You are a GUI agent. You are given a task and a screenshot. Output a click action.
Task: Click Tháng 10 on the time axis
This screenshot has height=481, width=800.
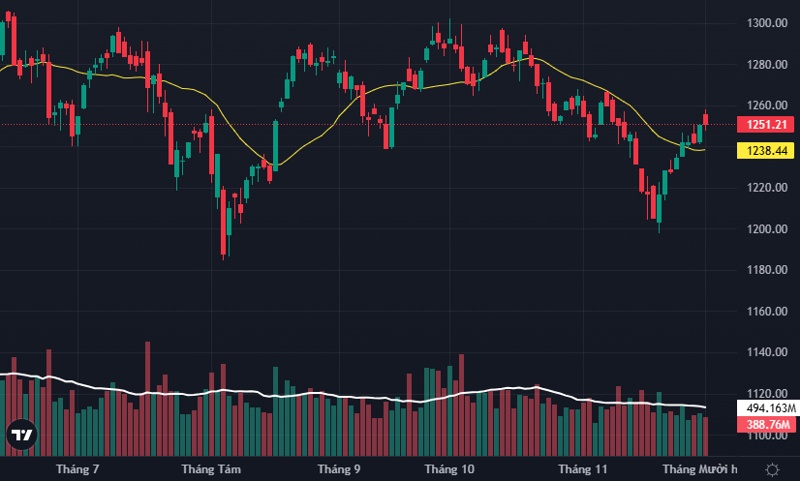(449, 468)
